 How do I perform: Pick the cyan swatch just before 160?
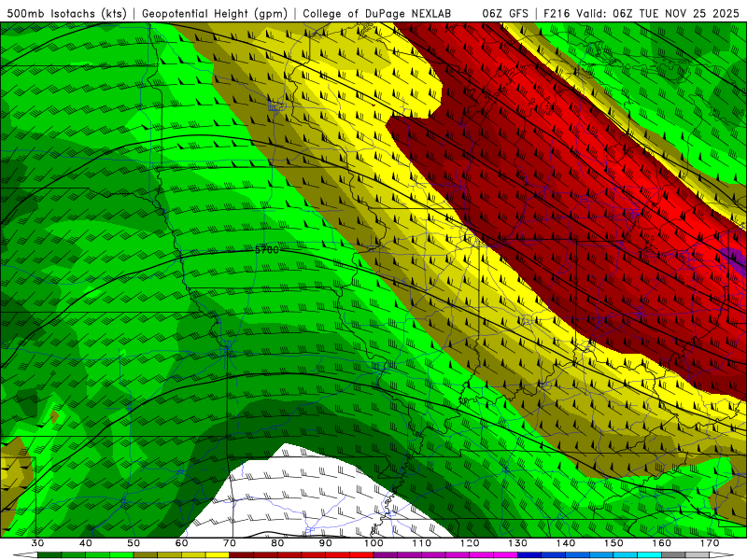point(649,555)
